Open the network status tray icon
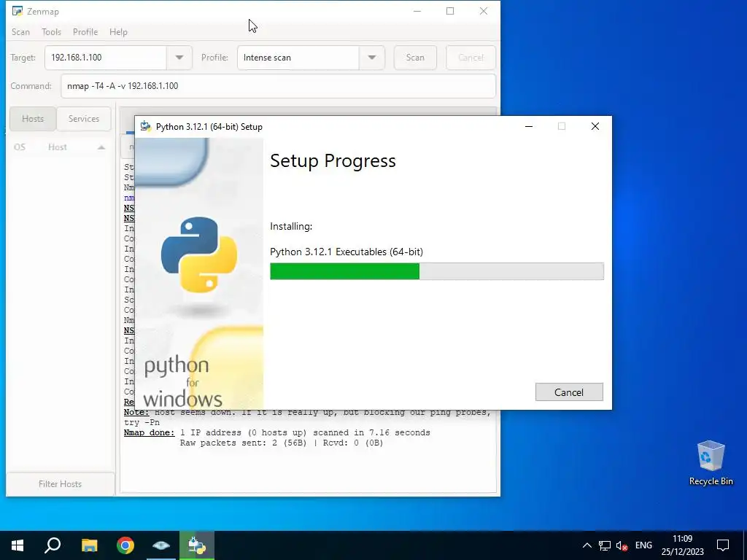Viewport: 747px width, 560px height. (605, 545)
